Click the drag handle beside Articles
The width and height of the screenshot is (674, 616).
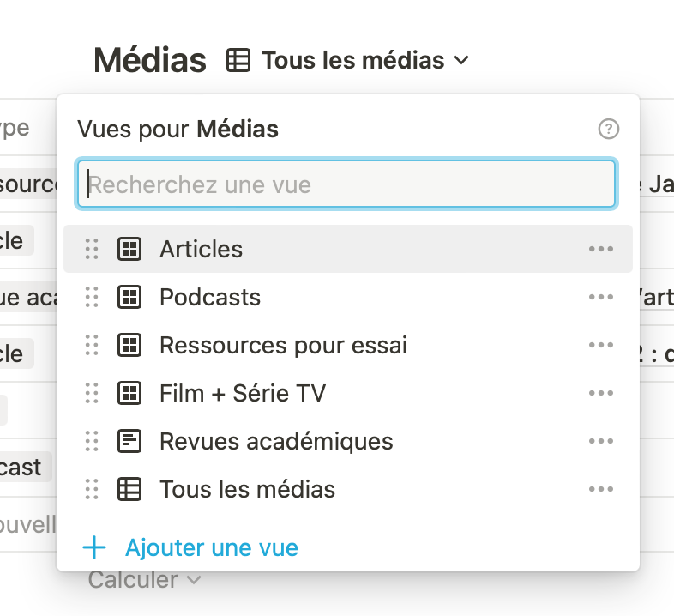pyautogui.click(x=92, y=249)
